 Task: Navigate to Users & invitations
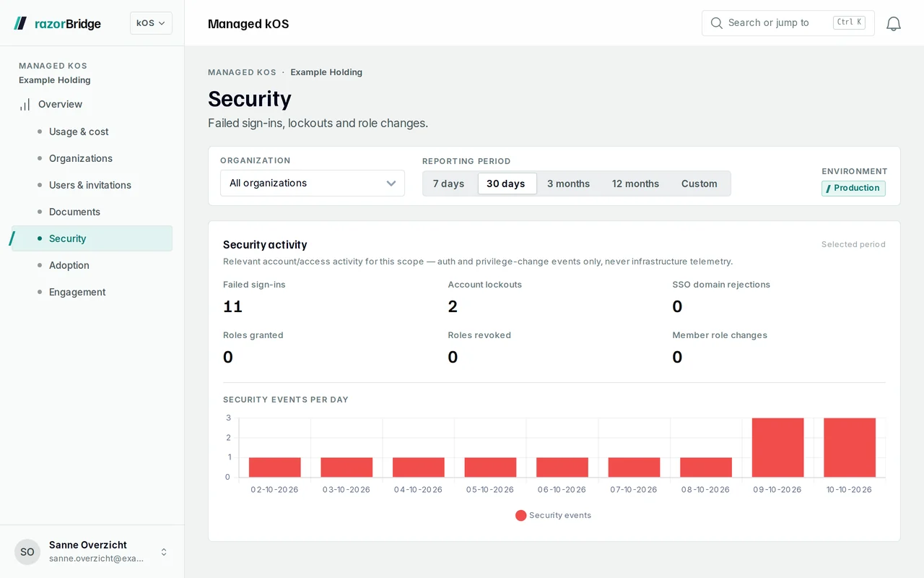92,185
